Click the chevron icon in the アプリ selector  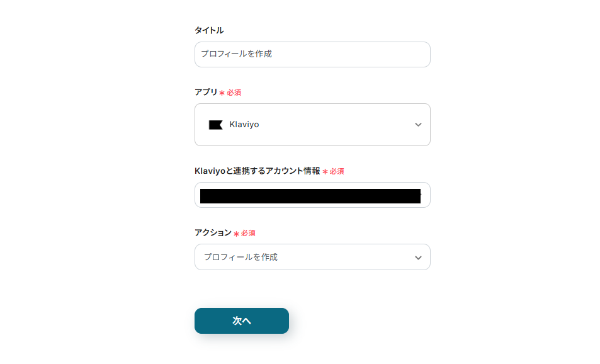pos(417,125)
